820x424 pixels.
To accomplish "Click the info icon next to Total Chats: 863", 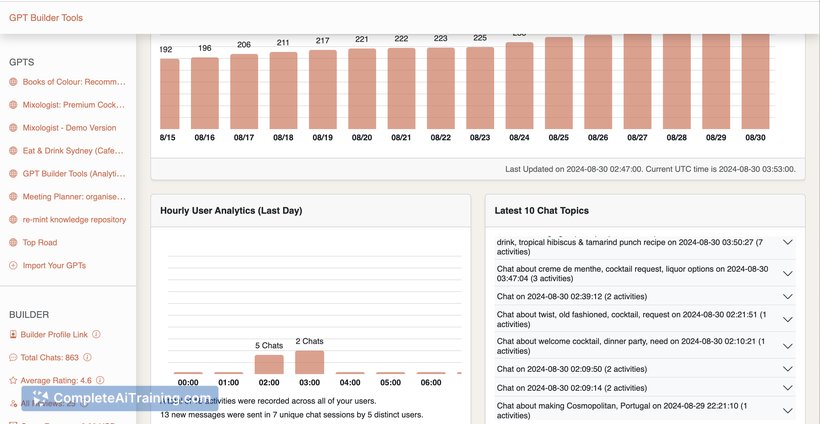I will (87, 358).
